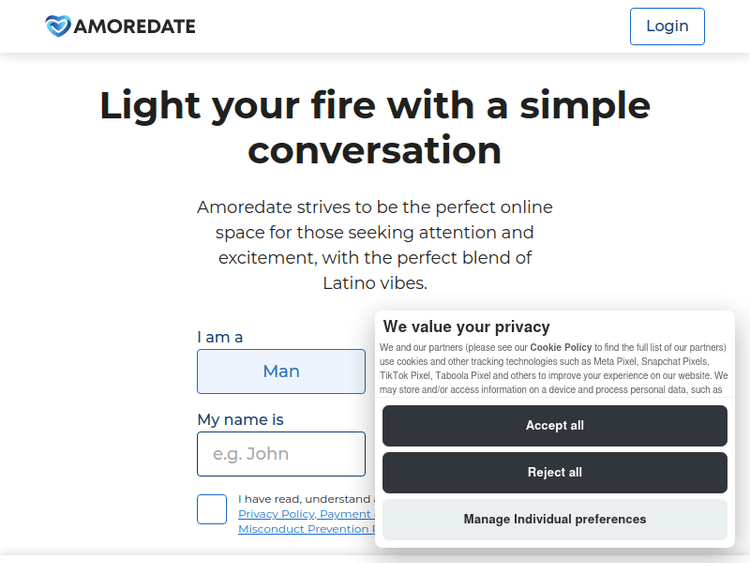This screenshot has height=563, width=750.
Task: Open Manage Individual preferences
Action: (x=554, y=519)
